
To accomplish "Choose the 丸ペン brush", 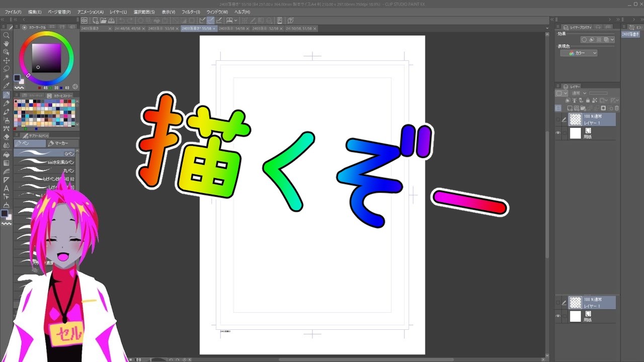I will (45, 170).
